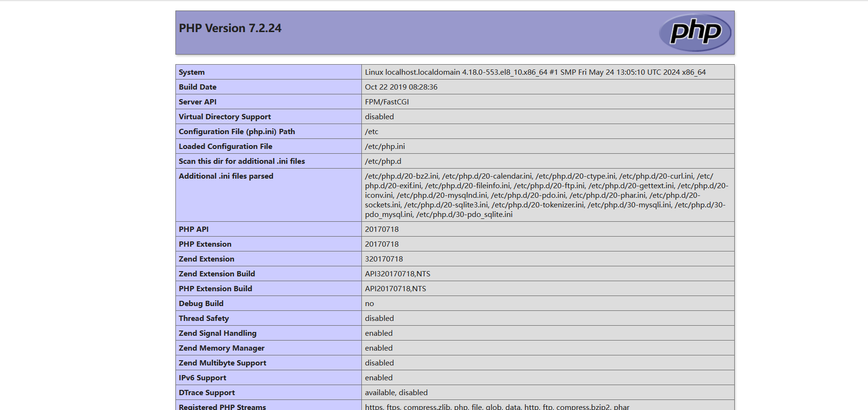
Task: Click the PHP logo image
Action: click(695, 33)
